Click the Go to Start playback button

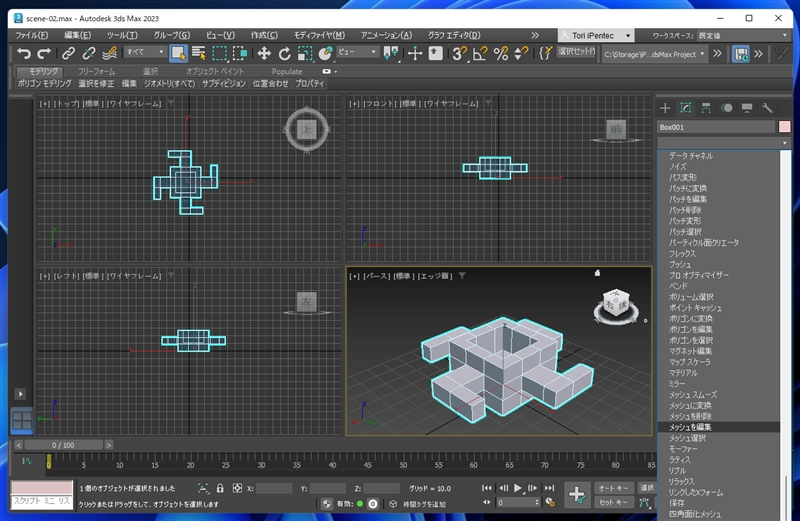coord(487,488)
